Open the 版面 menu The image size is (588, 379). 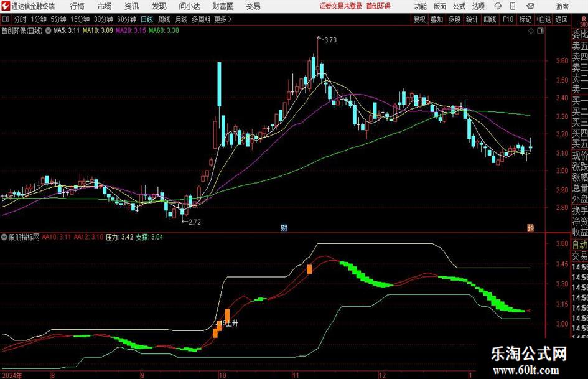[x=439, y=6]
